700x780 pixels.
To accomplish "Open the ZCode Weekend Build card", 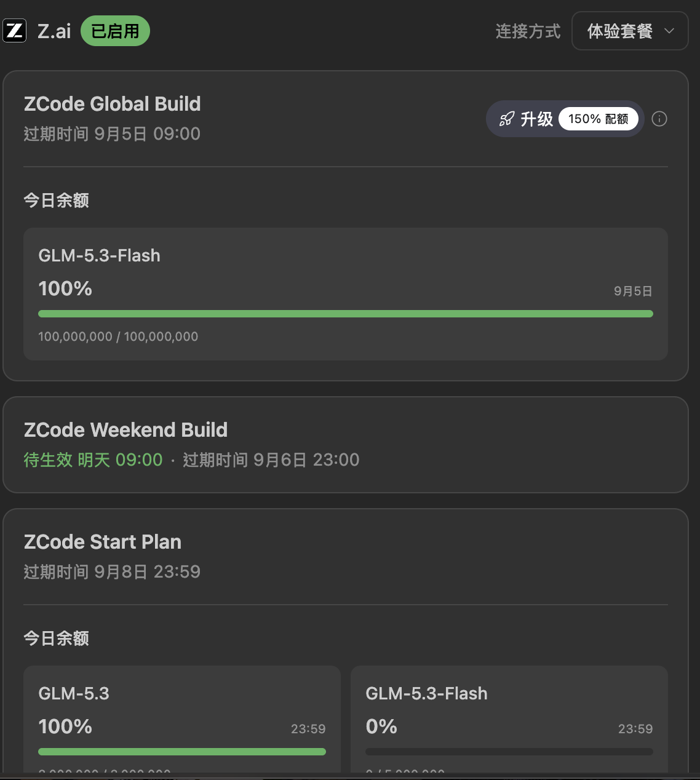I will pyautogui.click(x=346, y=445).
